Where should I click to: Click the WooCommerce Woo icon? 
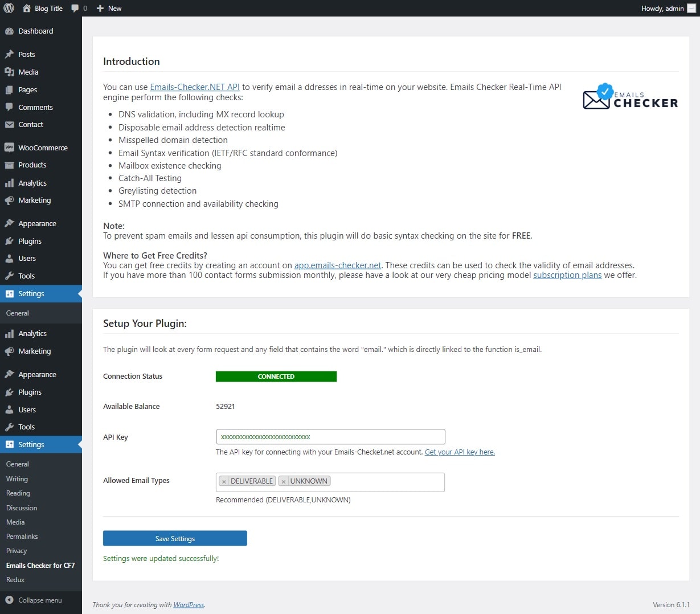[9, 148]
